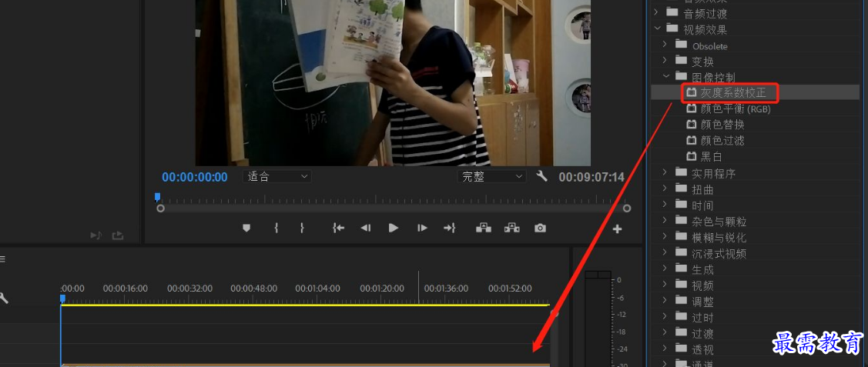This screenshot has width=868, height=367.
Task: Click the program monitor playhead marker
Action: point(157,197)
